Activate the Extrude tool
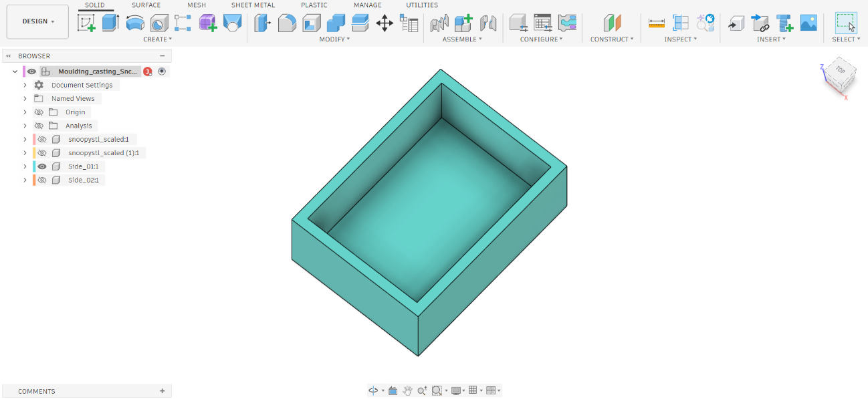 110,23
